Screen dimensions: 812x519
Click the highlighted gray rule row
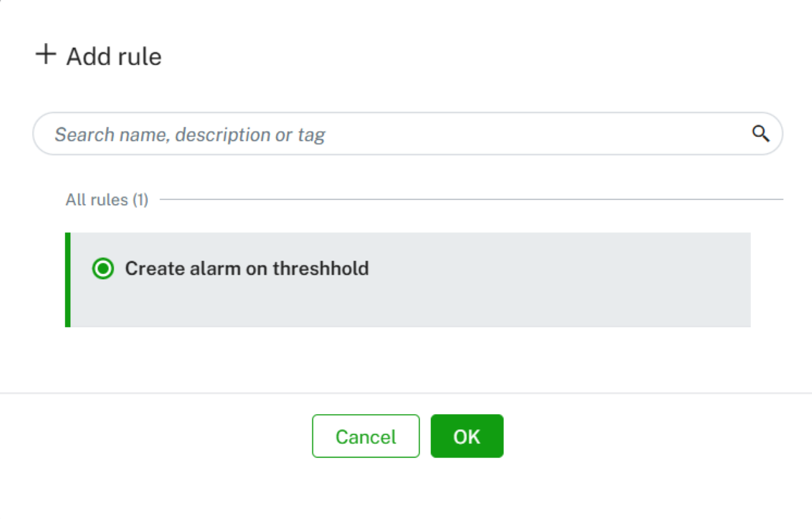pos(407,279)
